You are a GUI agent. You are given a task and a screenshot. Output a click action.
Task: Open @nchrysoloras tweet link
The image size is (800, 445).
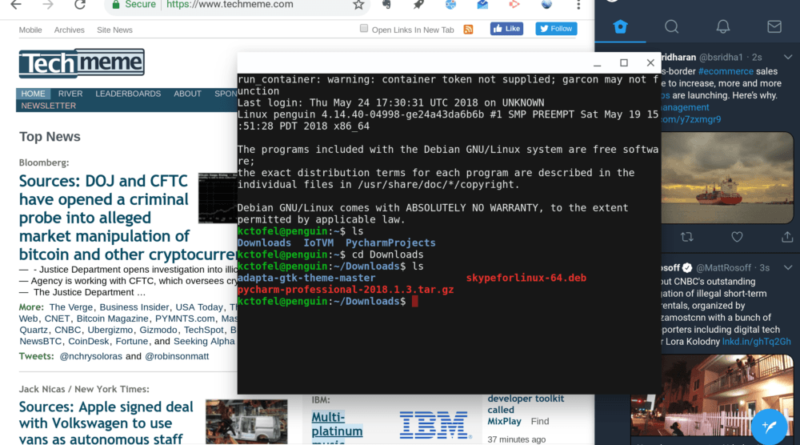[x=91, y=356]
